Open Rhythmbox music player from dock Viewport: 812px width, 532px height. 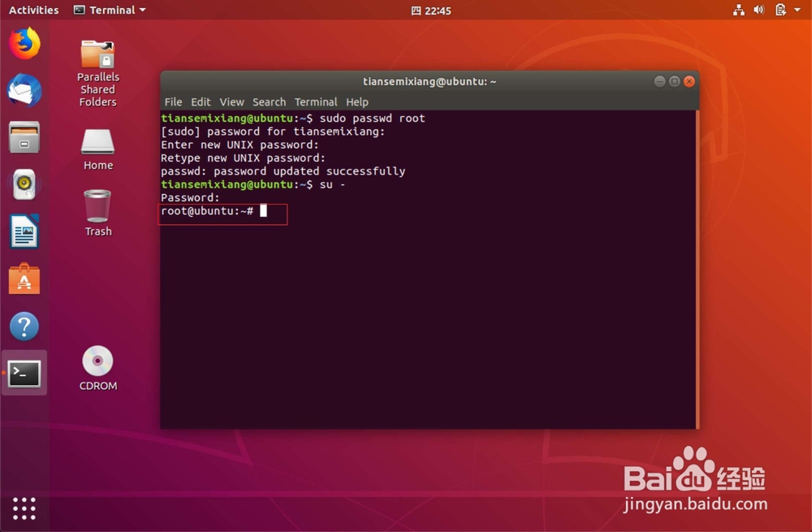24,184
